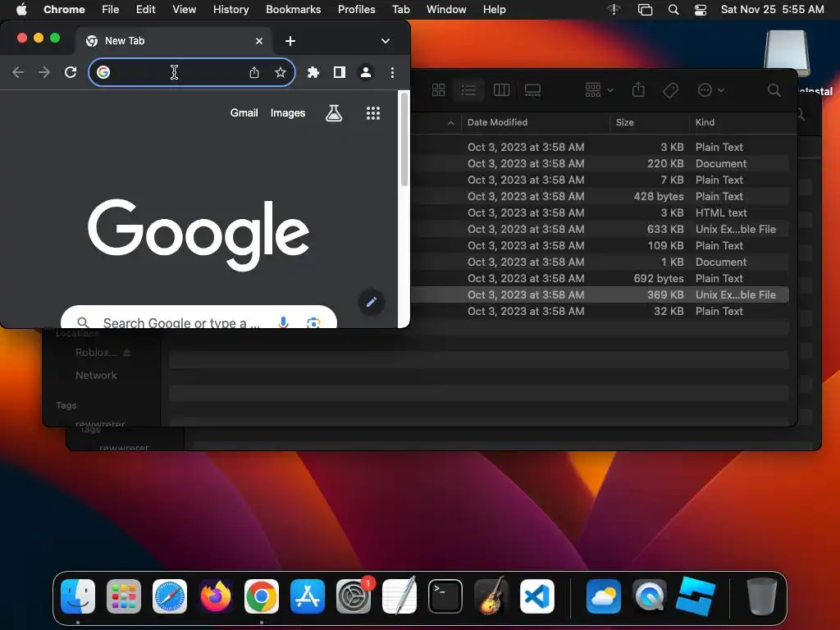Open System Settings from the Dock

353,596
